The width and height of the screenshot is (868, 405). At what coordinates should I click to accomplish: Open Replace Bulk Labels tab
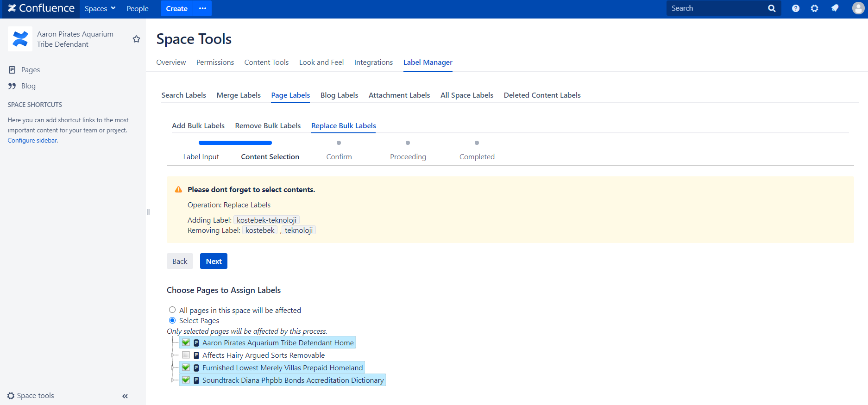[x=344, y=126]
